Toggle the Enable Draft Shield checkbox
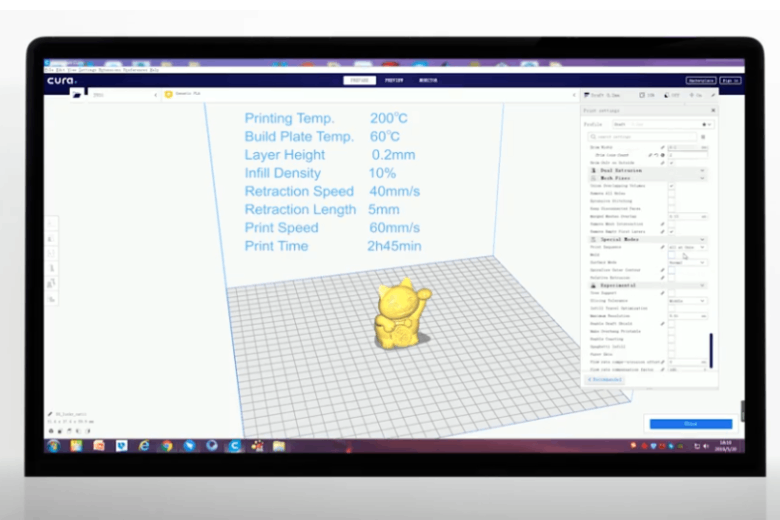Screen dimensions: 780x520 click(671, 323)
